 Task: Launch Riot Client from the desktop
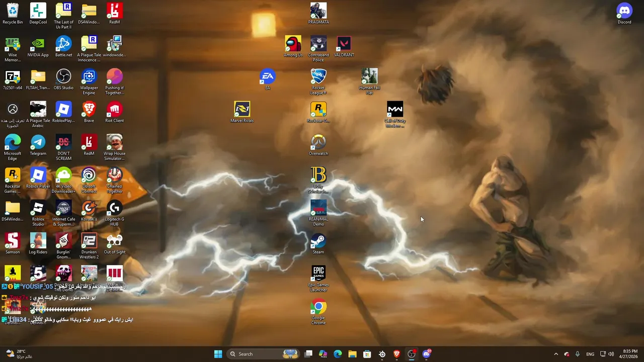click(x=115, y=112)
